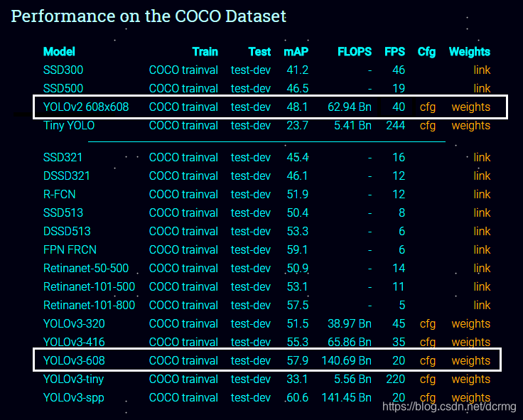Click the 140.69 Bn FLOPS value
The height and width of the screenshot is (420, 523).
347,360
